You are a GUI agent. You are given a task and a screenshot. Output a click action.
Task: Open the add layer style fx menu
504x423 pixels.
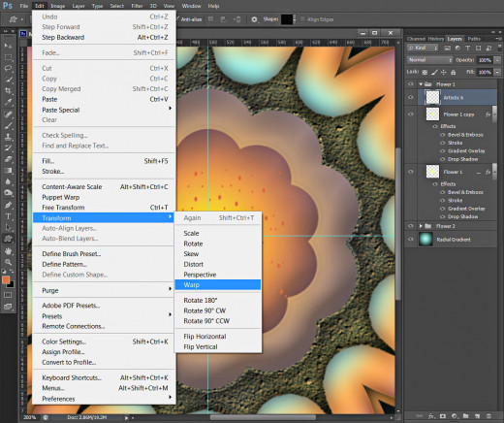click(x=431, y=416)
